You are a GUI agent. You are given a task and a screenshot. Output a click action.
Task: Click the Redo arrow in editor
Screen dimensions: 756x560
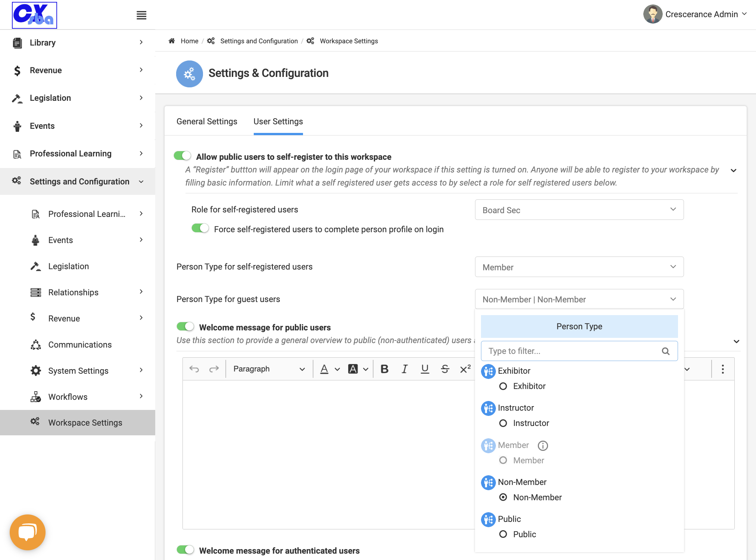point(214,369)
